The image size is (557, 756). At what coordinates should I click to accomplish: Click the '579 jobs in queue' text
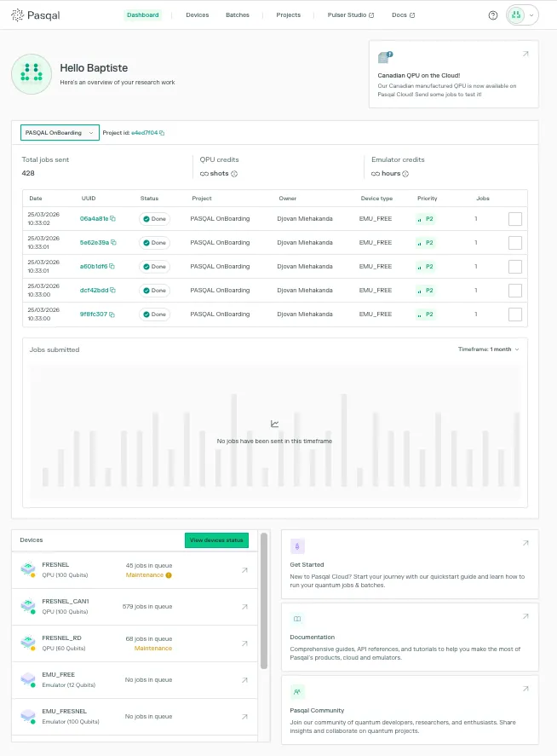(147, 607)
